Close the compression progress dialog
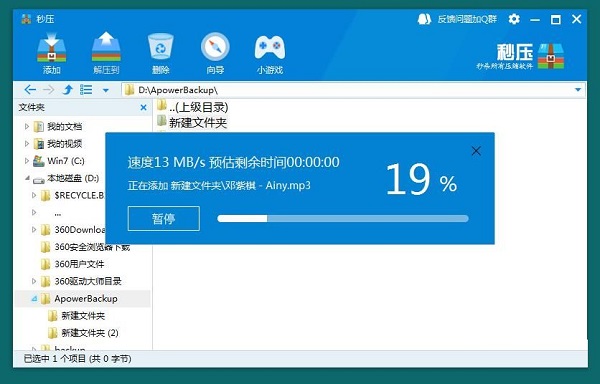The height and width of the screenshot is (384, 600). [x=476, y=151]
